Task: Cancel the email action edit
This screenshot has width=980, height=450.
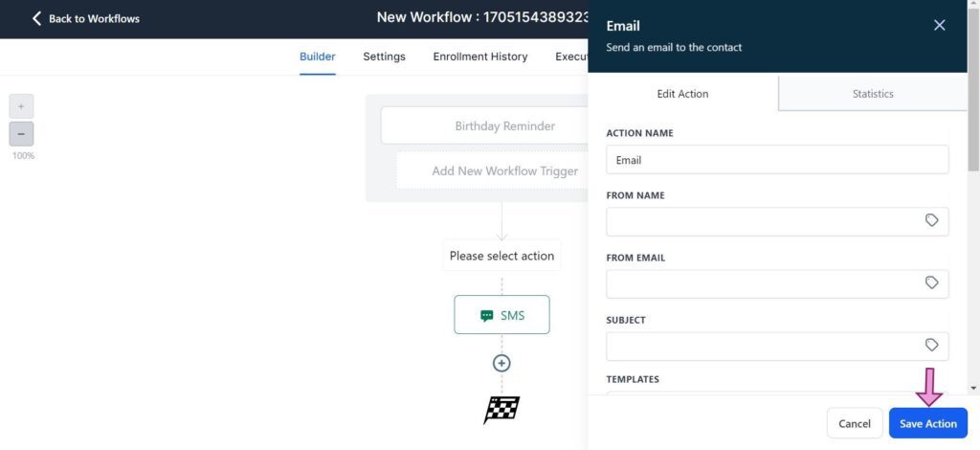Action: pos(855,424)
